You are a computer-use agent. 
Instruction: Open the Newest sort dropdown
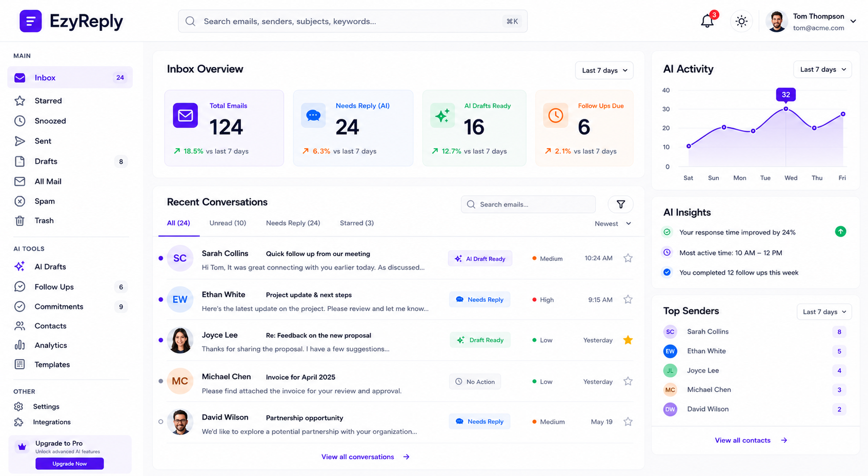pos(613,223)
